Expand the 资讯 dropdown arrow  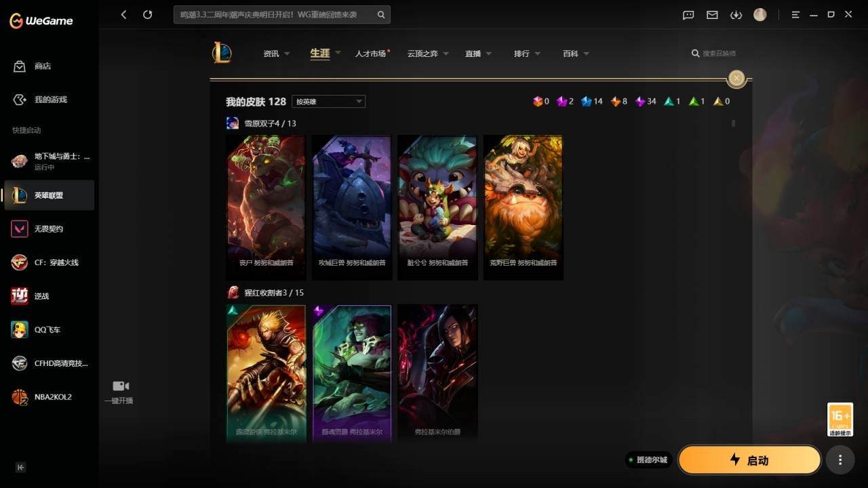tap(287, 54)
